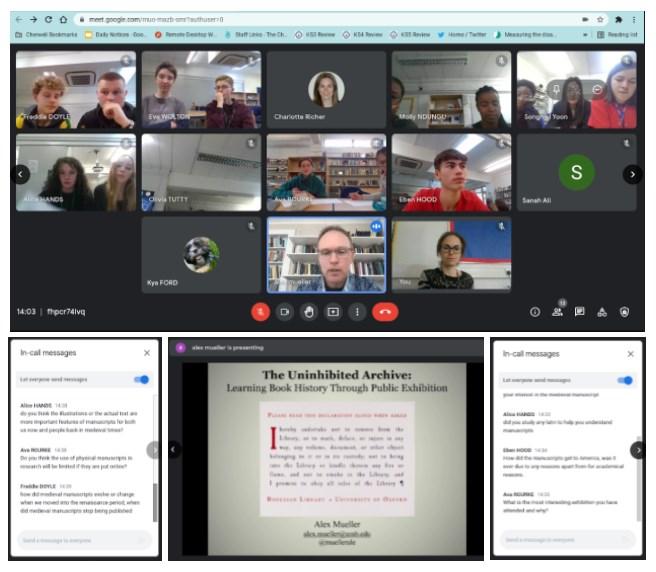Select Molly NDUNGU's video tile
Viewport: 656px width, 572px height.
(x=451, y=90)
